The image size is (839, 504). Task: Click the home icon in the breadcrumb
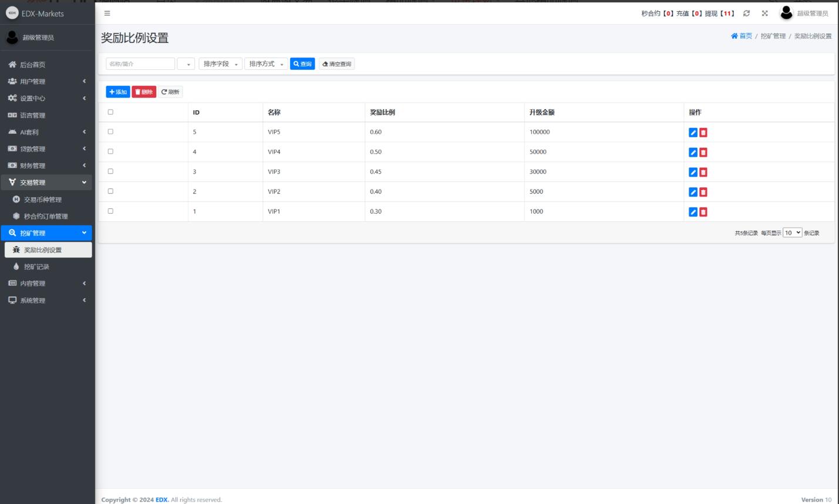[x=734, y=36]
